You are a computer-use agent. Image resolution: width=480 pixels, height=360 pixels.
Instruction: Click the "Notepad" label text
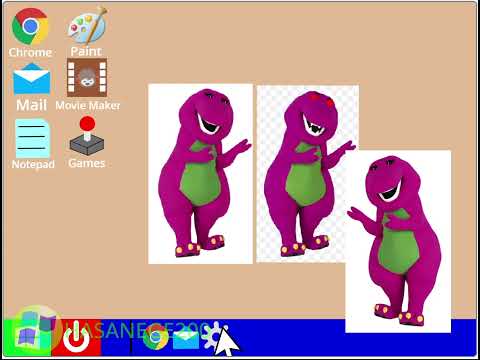(x=33, y=164)
